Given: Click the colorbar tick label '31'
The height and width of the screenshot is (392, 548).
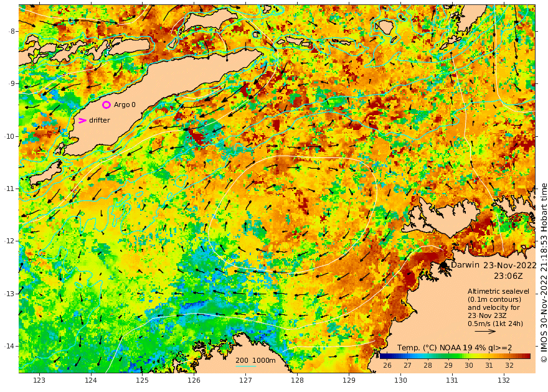Looking at the screenshot, I should 489,365.
